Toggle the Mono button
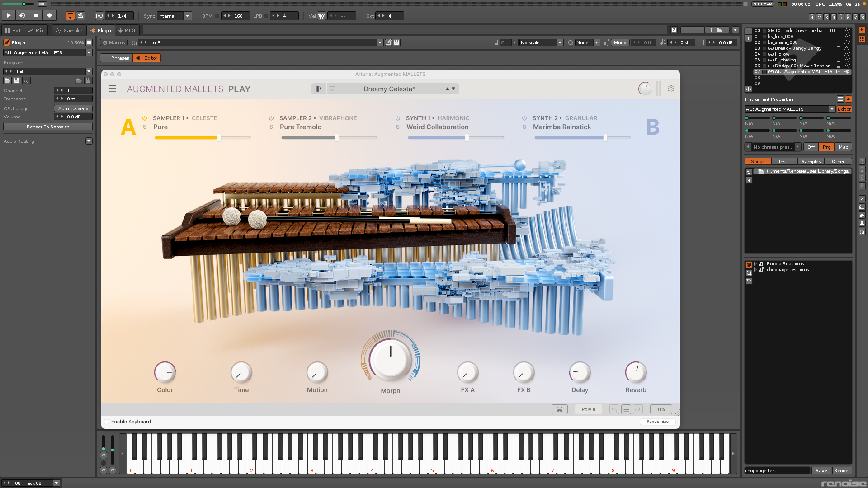Image resolution: width=868 pixels, height=488 pixels. coord(620,42)
